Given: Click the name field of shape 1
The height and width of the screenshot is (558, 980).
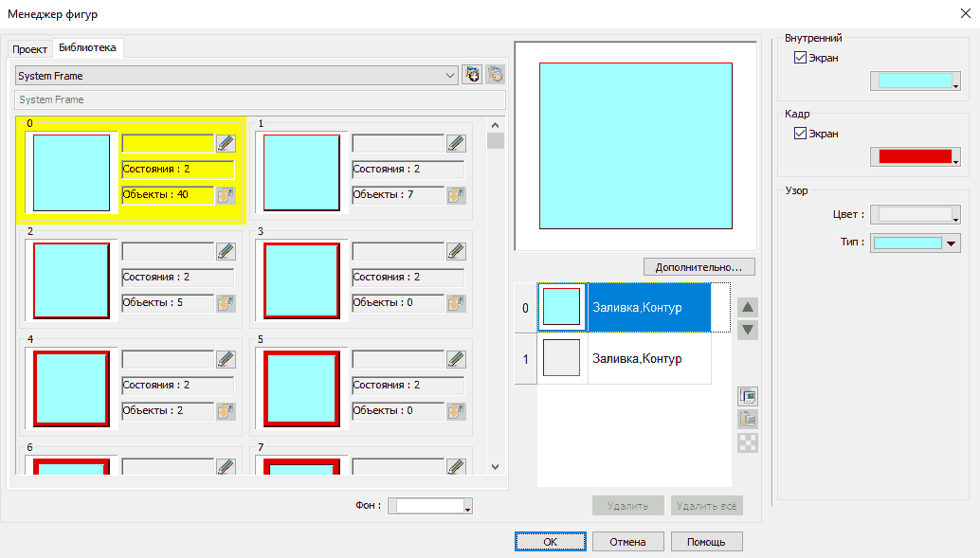Looking at the screenshot, I should (x=399, y=143).
